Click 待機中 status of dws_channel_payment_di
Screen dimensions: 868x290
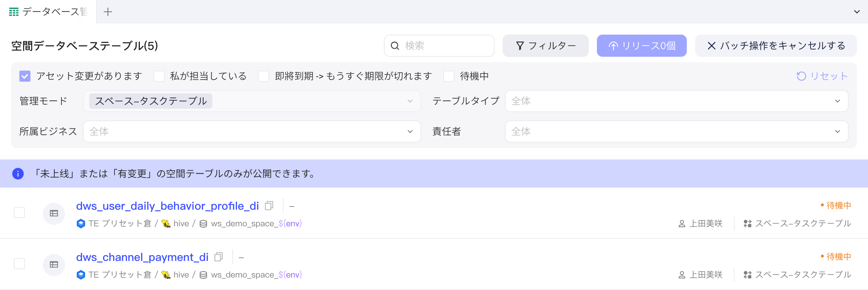click(x=836, y=257)
